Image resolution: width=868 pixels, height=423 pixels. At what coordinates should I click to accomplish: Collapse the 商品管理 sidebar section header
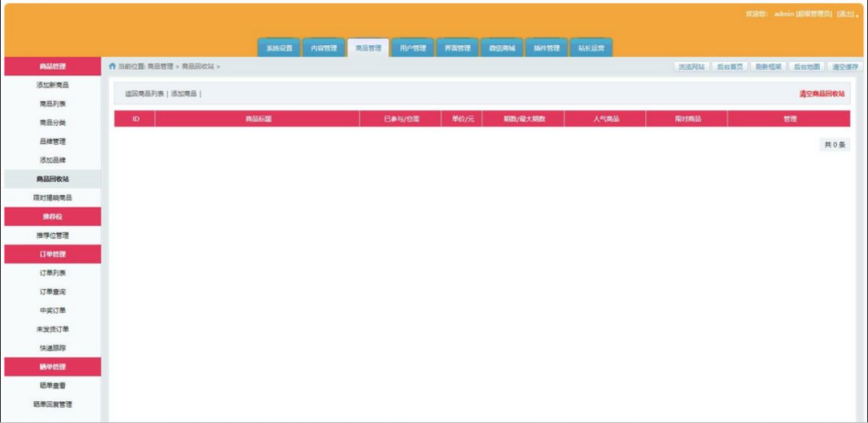53,66
